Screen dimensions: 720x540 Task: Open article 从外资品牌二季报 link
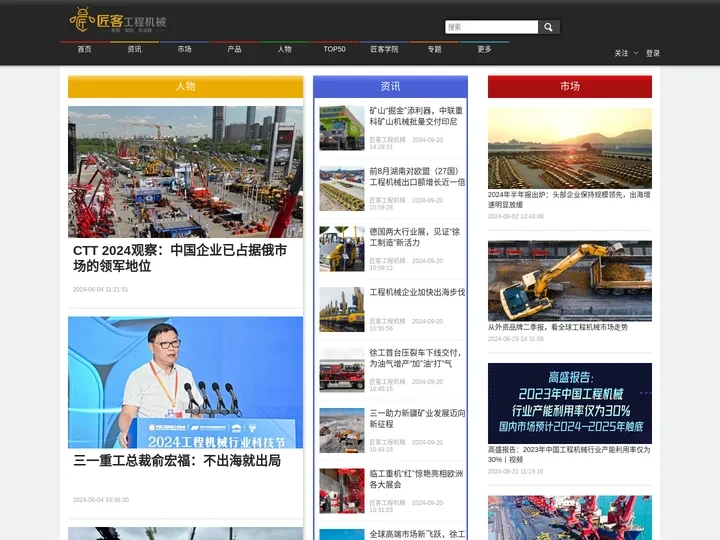click(x=557, y=327)
